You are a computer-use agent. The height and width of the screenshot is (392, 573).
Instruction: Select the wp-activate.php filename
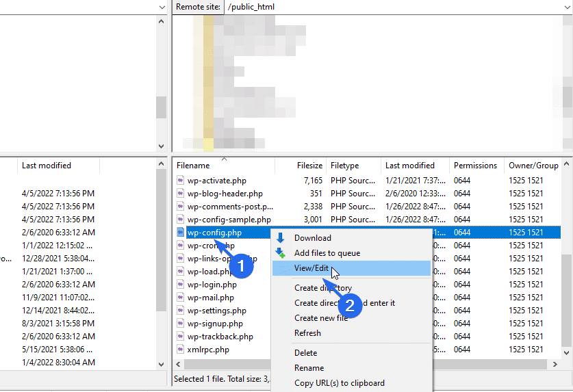pos(217,181)
